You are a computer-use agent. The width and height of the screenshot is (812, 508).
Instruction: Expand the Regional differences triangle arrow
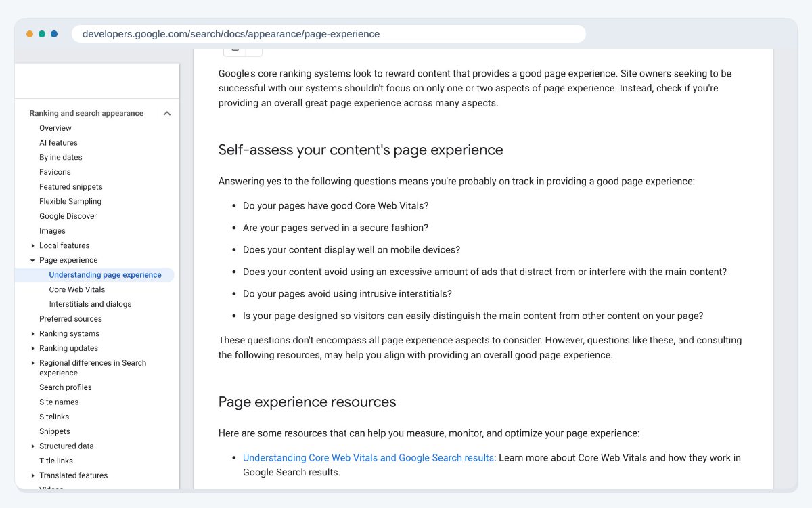32,363
